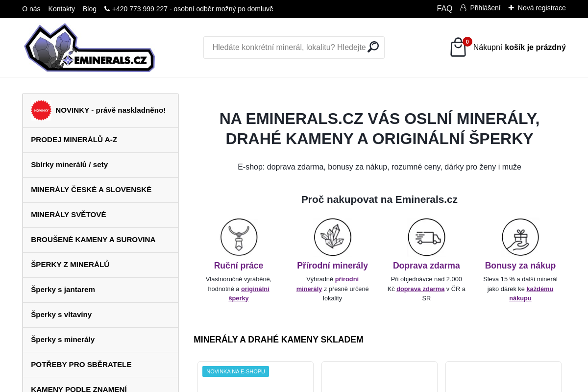Click the Ruční práce heading
This screenshot has width=588, height=392.
239,266
